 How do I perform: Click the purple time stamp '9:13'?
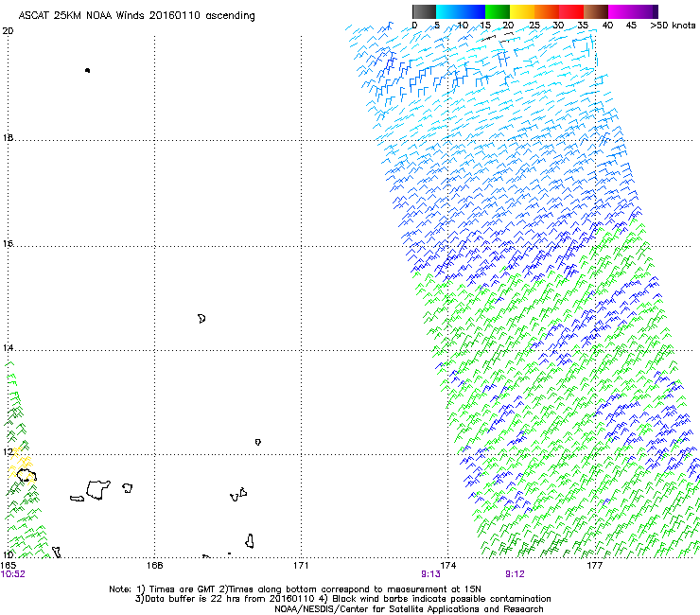430,574
